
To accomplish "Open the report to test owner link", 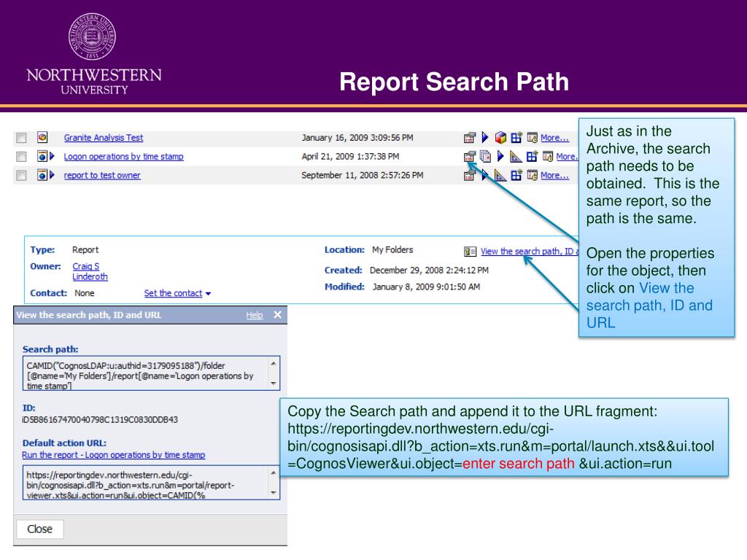I will click(x=102, y=175).
